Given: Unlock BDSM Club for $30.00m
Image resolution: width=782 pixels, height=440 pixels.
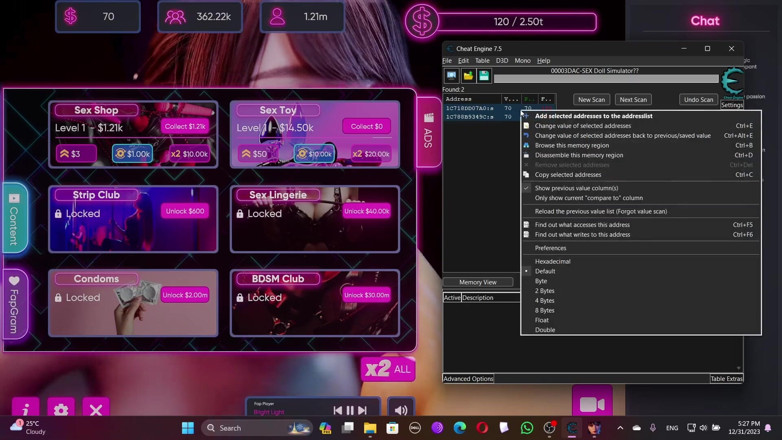Looking at the screenshot, I should pos(367,295).
